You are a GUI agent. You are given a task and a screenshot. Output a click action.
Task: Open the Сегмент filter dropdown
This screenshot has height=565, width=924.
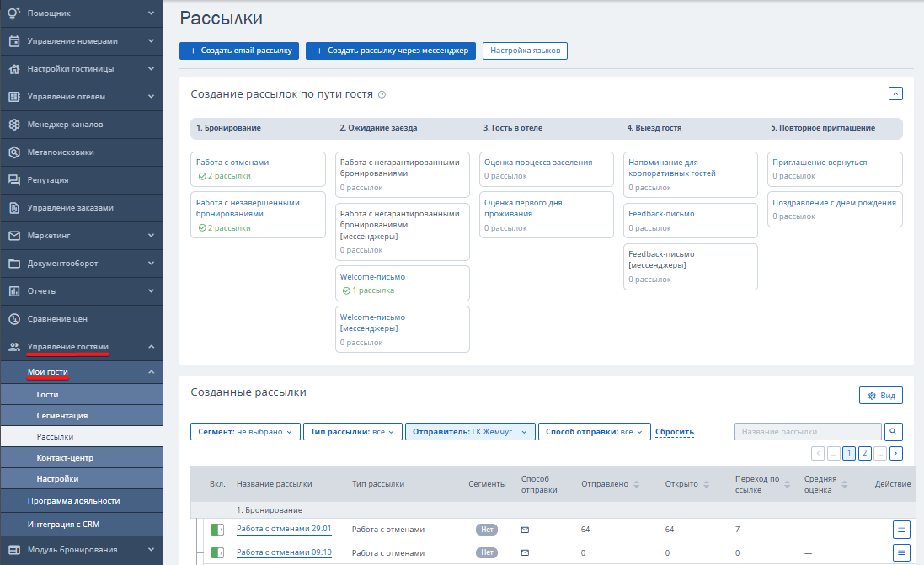coord(245,432)
